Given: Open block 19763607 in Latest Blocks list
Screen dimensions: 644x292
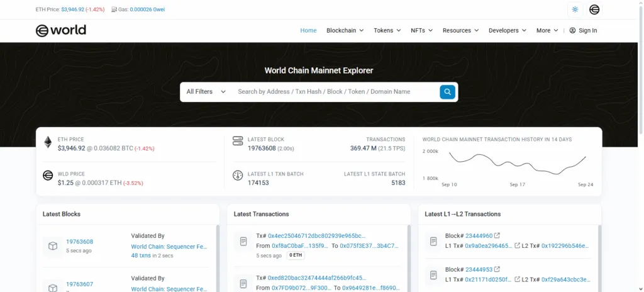Looking at the screenshot, I should coord(80,284).
